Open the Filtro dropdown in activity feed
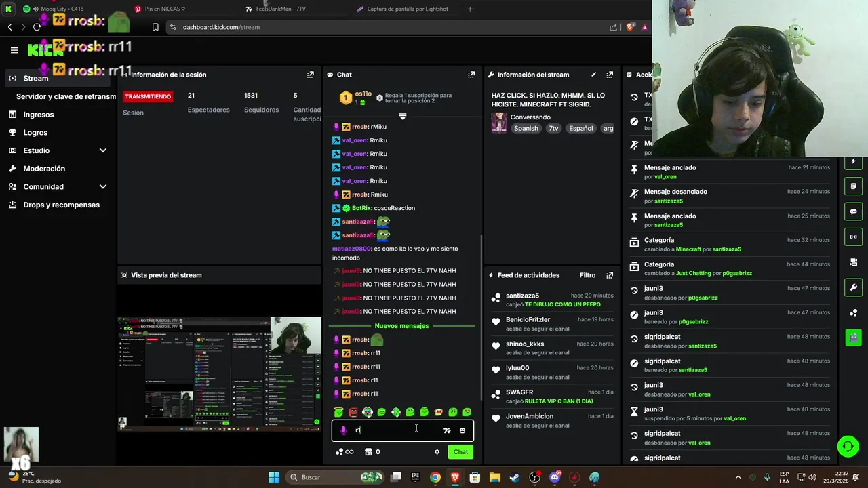Viewport: 868px width, 488px height. pyautogui.click(x=587, y=275)
